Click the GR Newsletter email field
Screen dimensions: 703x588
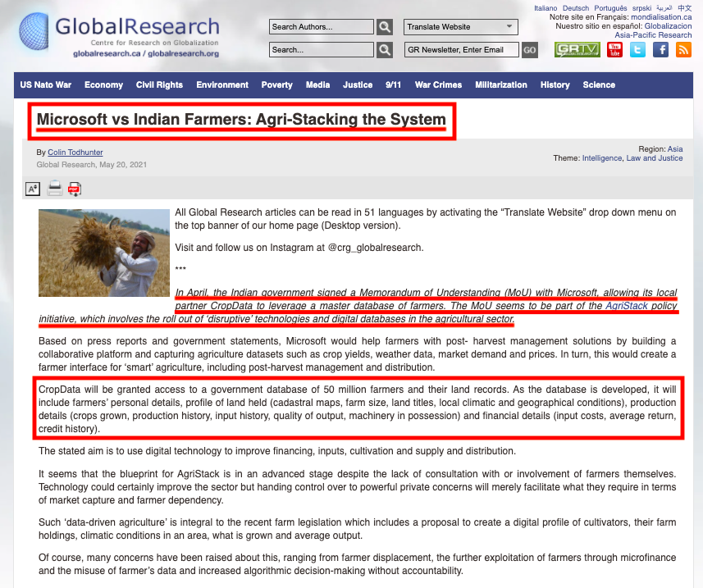[461, 50]
